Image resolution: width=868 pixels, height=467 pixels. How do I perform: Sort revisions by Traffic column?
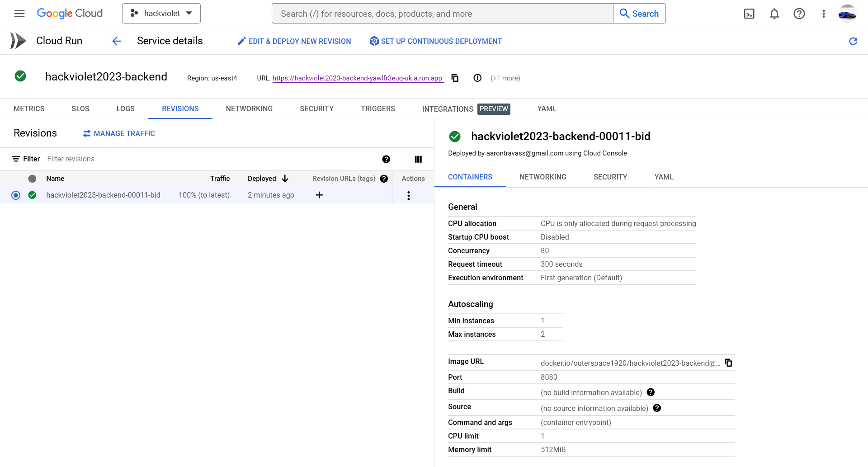(220, 179)
